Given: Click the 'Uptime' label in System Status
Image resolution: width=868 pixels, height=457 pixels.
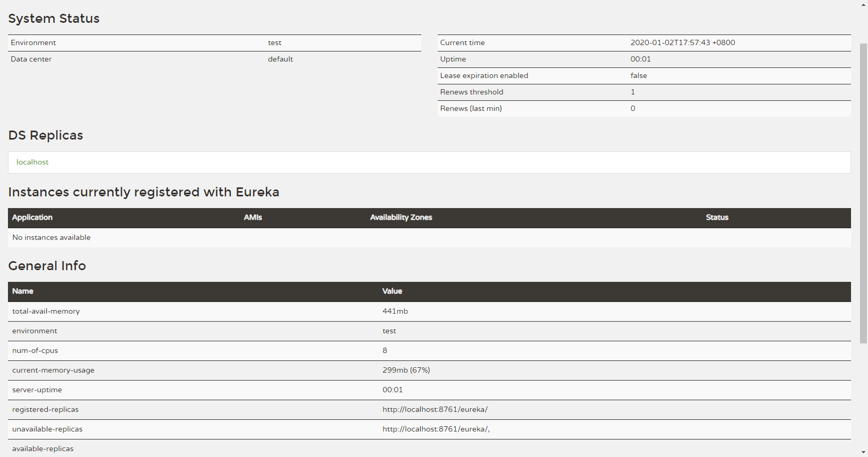Looking at the screenshot, I should (x=453, y=59).
